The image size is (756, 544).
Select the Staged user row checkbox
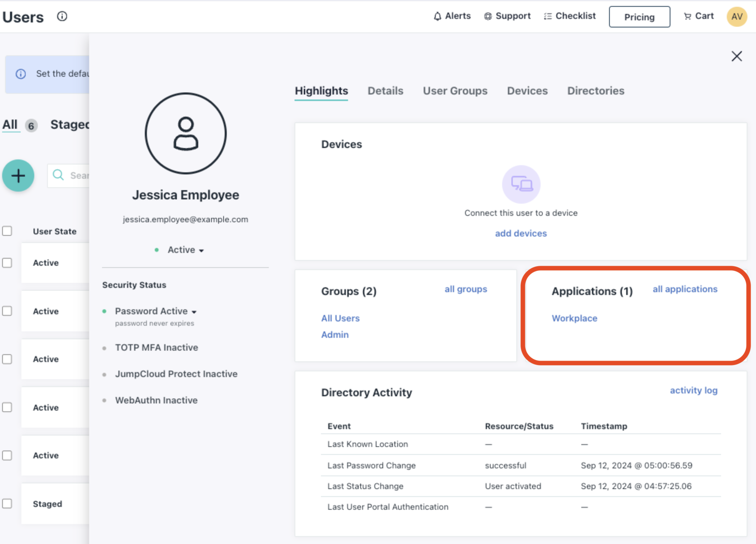point(7,504)
